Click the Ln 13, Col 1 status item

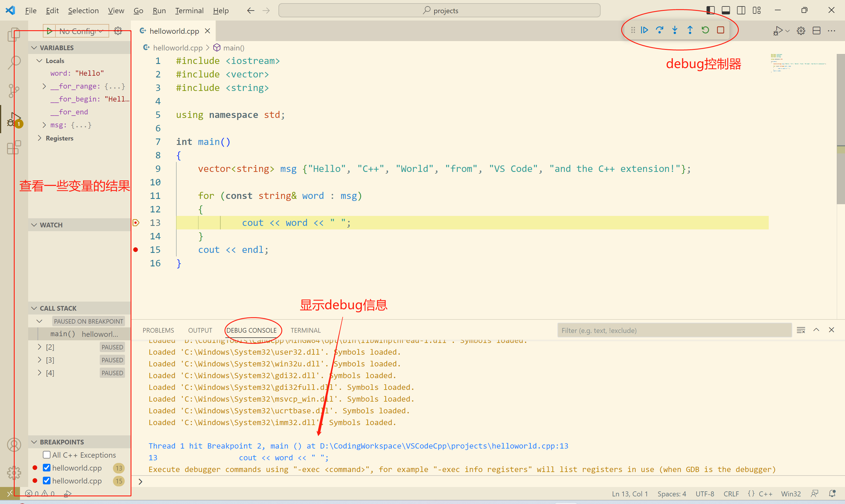630,494
